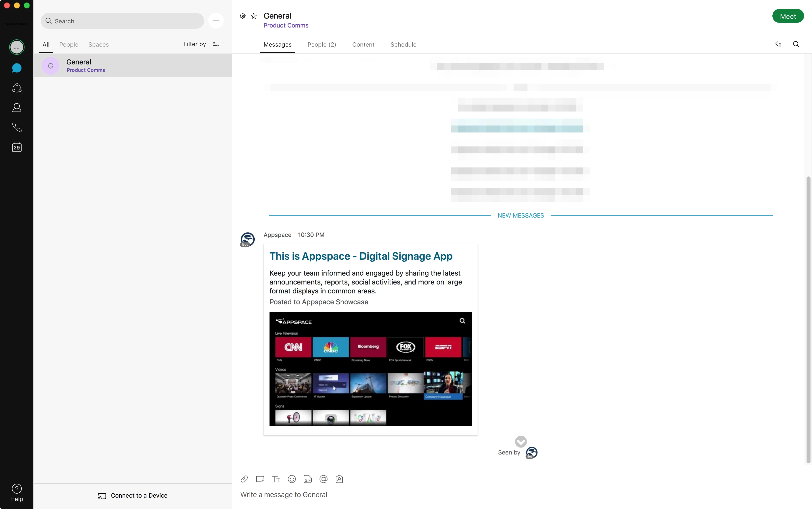This screenshot has width=812, height=509.
Task: Open the Calendar icon showing 29
Action: coord(17,147)
